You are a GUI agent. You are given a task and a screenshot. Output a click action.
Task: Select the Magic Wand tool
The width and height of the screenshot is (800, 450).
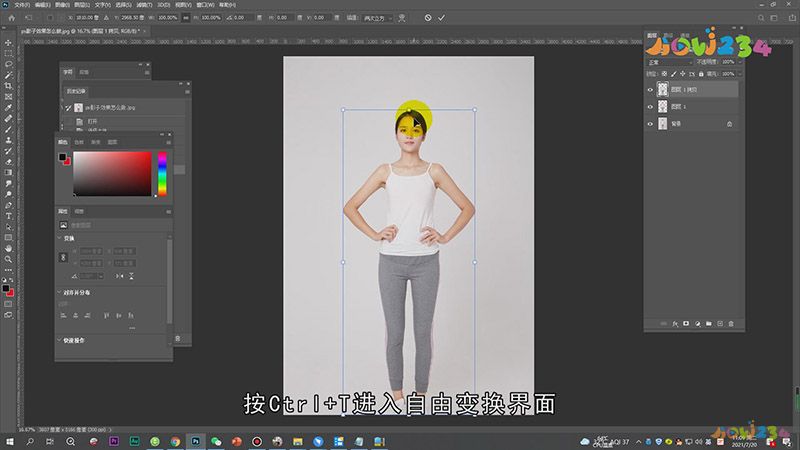(x=8, y=75)
